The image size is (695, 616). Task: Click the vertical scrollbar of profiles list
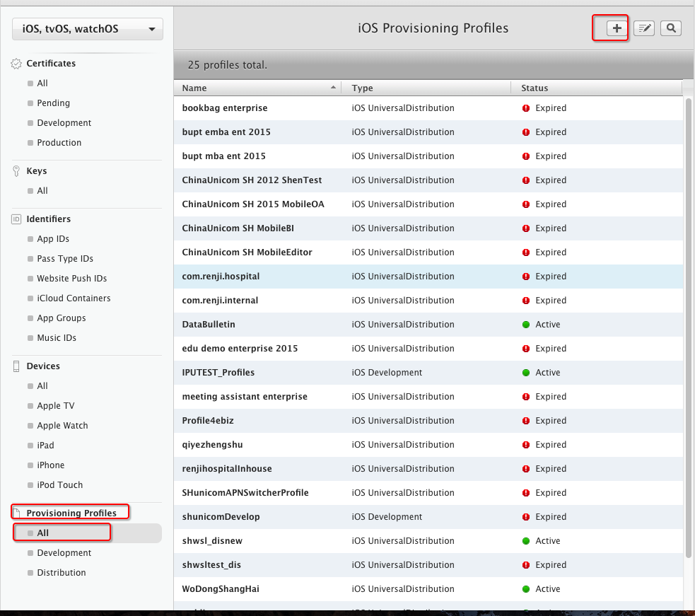tap(689, 328)
